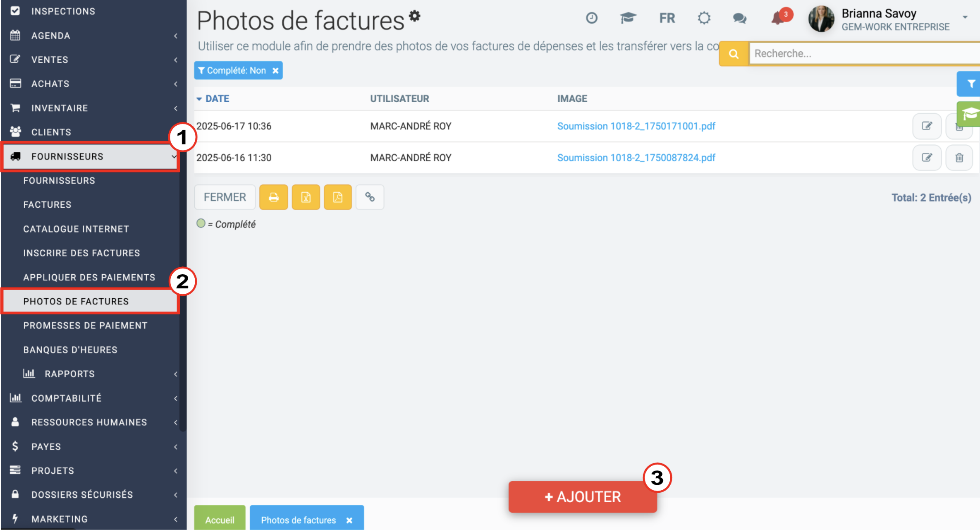Click the clock history icon in header

pyautogui.click(x=591, y=18)
